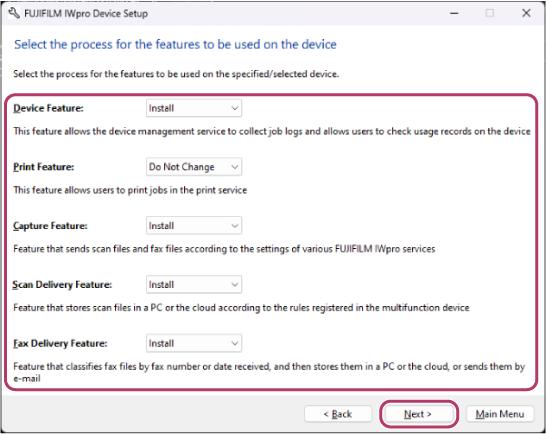Screen dimensions: 546x434
Task: Close the Device Setup window
Action: click(x=526, y=13)
